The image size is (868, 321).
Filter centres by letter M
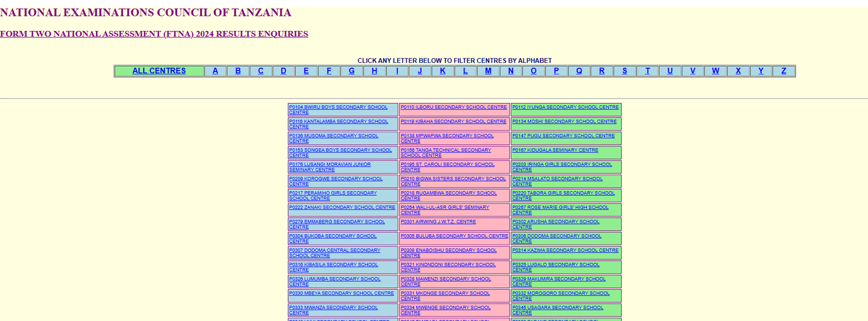click(x=488, y=71)
